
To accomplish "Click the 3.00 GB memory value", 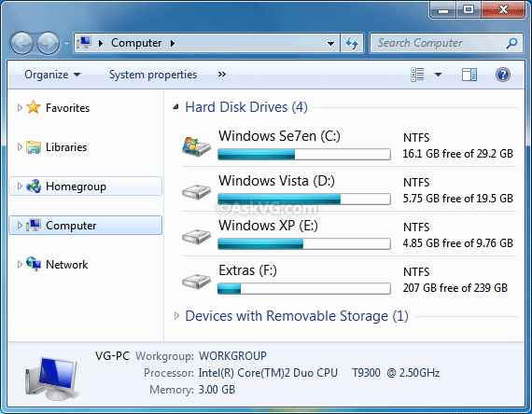I will pos(217,390).
